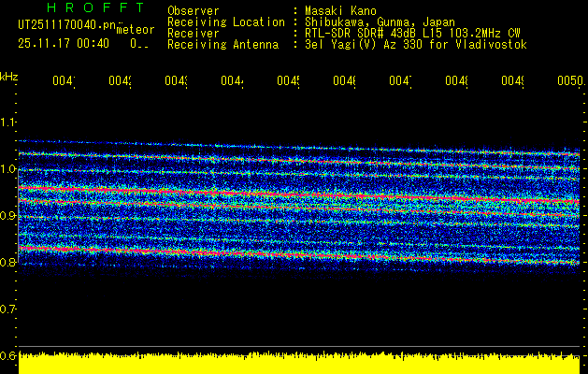Click the 0050 time marker
Screen dimensions: 588x374
click(569, 82)
